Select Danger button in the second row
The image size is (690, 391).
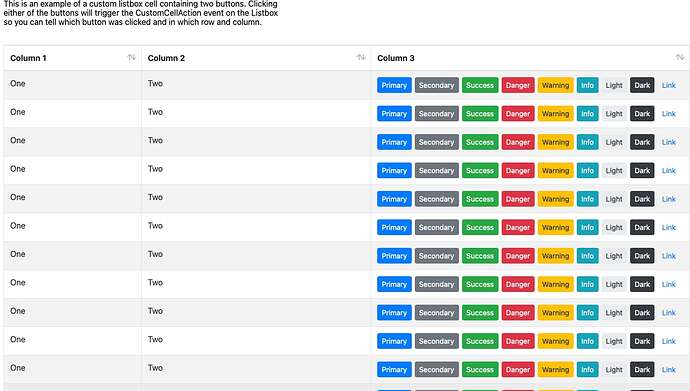click(518, 114)
